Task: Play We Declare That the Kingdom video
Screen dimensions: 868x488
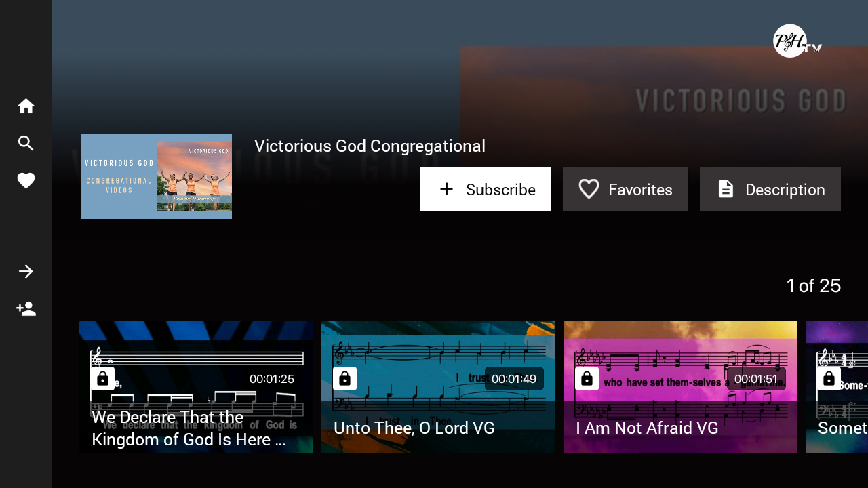Action: [196, 387]
